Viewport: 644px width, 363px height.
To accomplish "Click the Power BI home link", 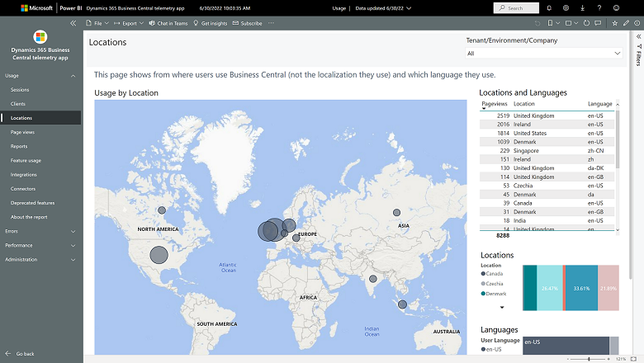I will pos(71,7).
